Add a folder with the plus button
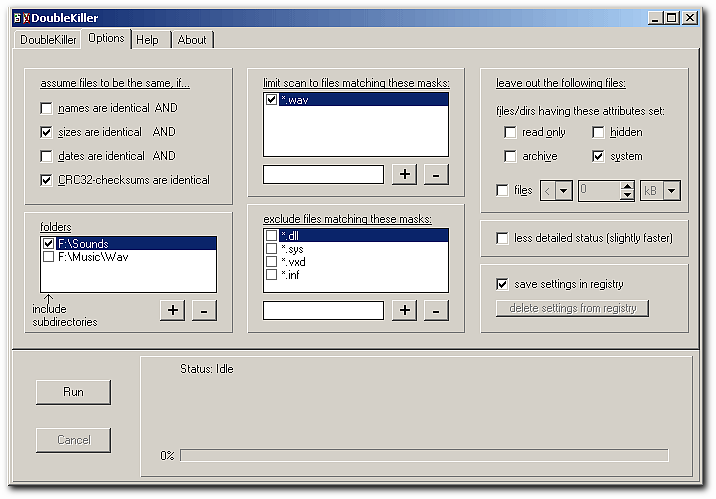Image resolution: width=716 pixels, height=499 pixels. click(x=173, y=310)
